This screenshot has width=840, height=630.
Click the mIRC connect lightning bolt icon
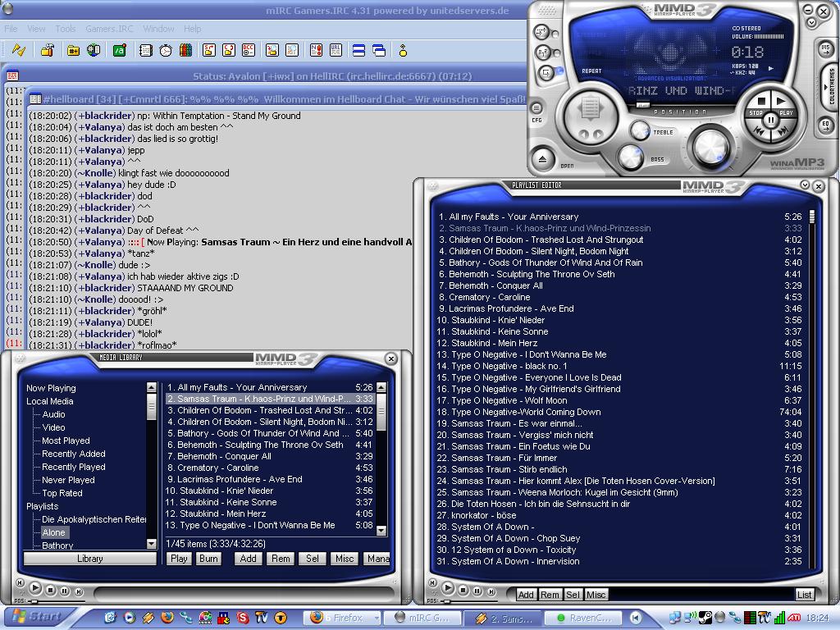(x=18, y=50)
